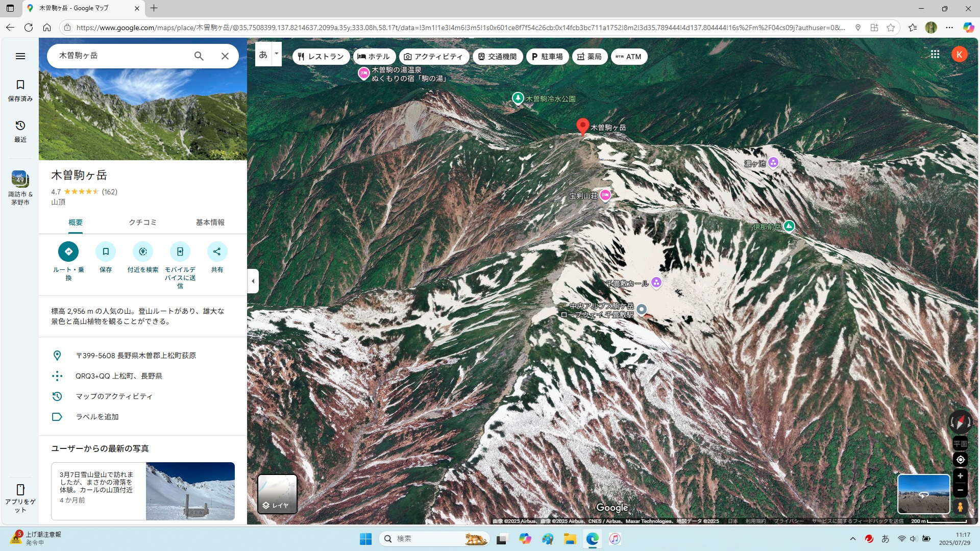
Task: Open the 諏訪市 & 茅野市 recent item
Action: [20, 188]
